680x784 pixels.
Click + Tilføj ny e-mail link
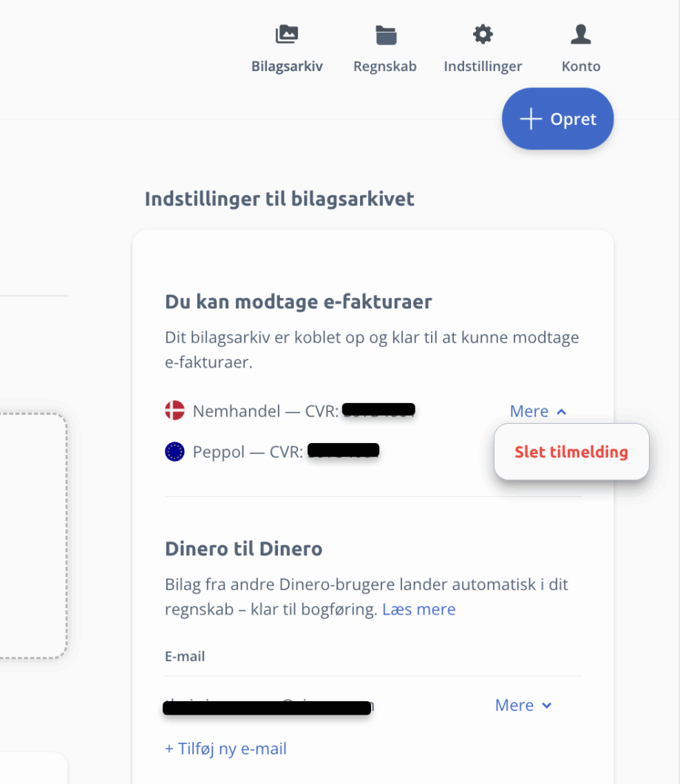[226, 748]
